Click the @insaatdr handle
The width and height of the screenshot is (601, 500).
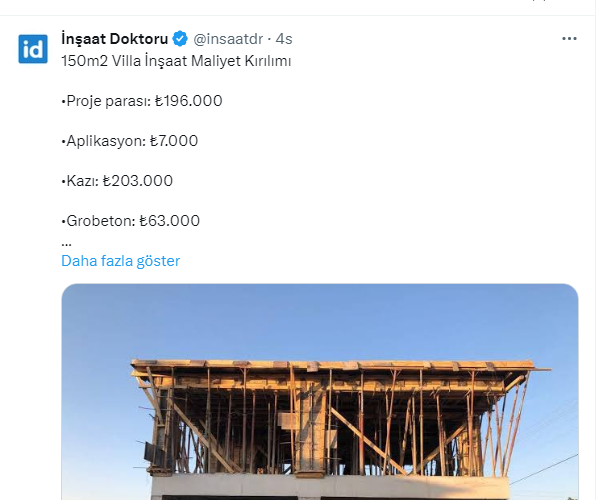coord(229,39)
